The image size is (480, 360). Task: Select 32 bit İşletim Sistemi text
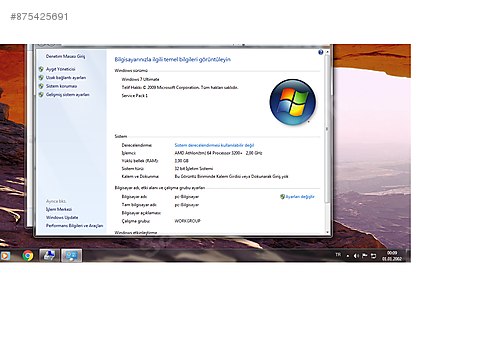point(194,169)
